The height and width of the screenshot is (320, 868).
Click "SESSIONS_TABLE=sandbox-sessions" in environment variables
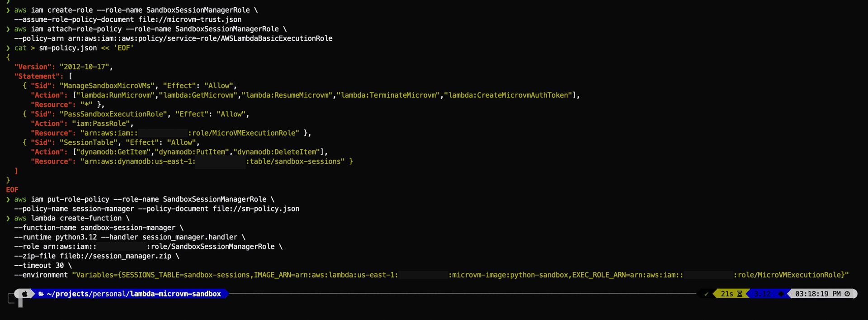click(x=186, y=275)
